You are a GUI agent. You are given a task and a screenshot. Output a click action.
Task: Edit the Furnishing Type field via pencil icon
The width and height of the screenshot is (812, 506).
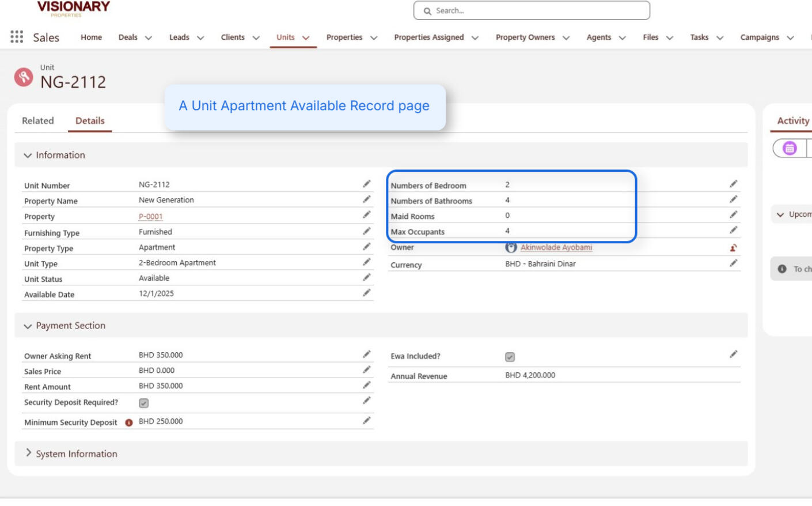coord(366,231)
